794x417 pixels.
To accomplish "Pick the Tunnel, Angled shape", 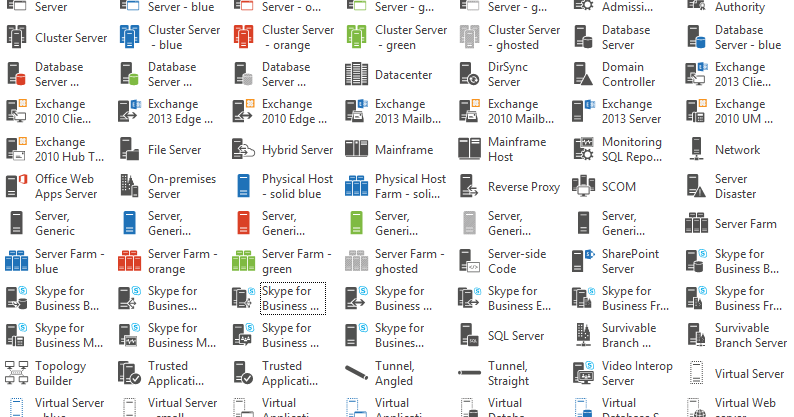I will point(356,372).
